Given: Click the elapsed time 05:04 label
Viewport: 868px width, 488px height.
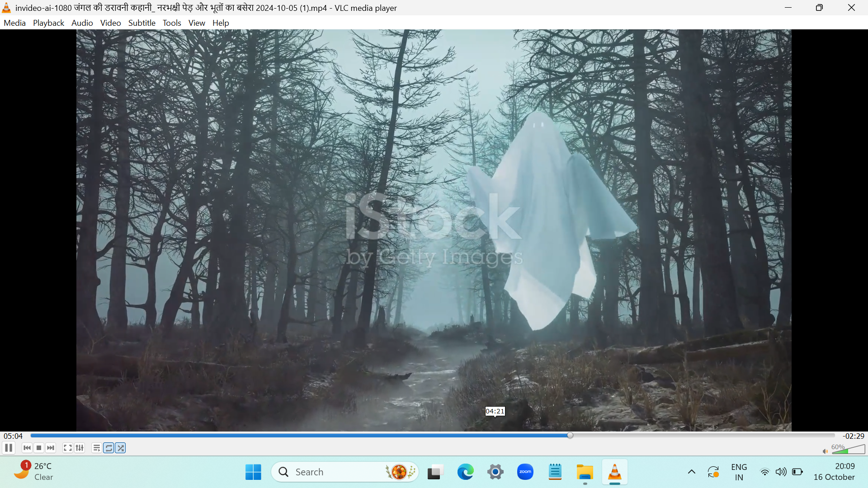Looking at the screenshot, I should tap(13, 436).
